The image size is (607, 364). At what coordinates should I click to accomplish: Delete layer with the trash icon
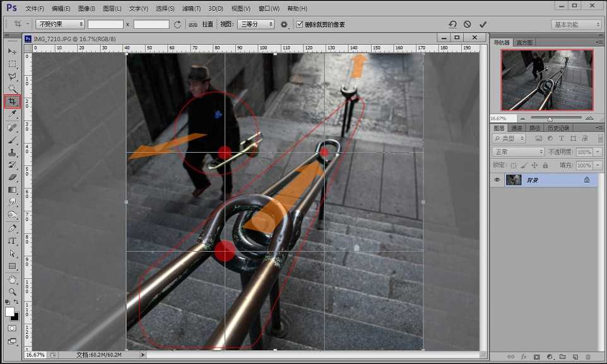(x=588, y=356)
